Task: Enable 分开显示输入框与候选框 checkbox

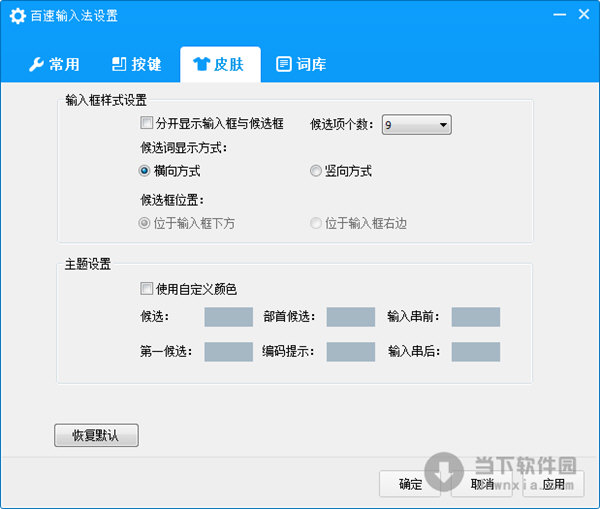Action: [147, 125]
